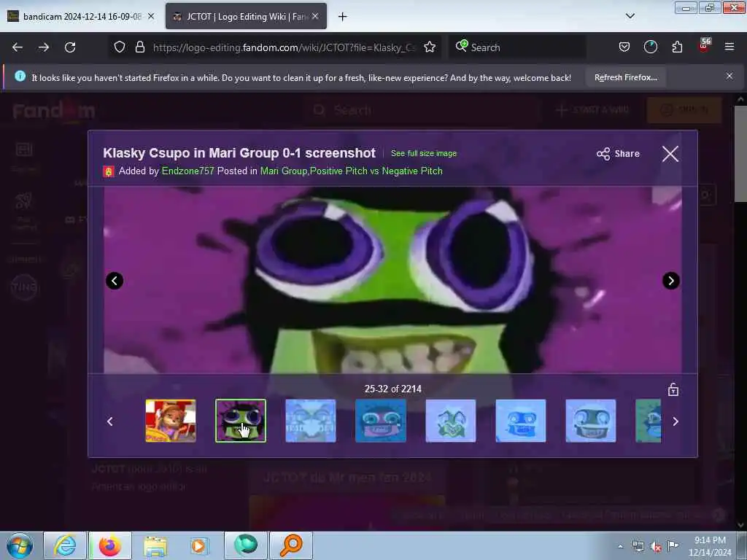Screen dimensions: 747x560
Task: Open the muted volume tray icon
Action: click(656, 547)
